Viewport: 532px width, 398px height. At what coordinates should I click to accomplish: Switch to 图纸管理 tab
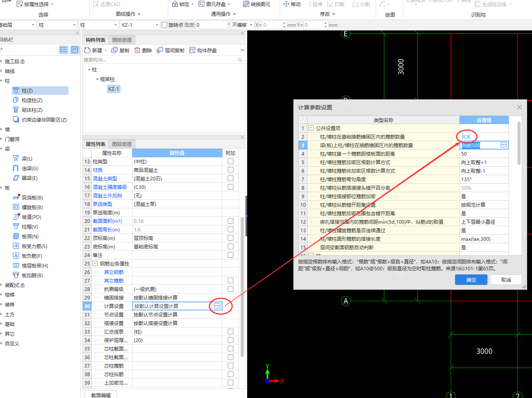[122, 40]
